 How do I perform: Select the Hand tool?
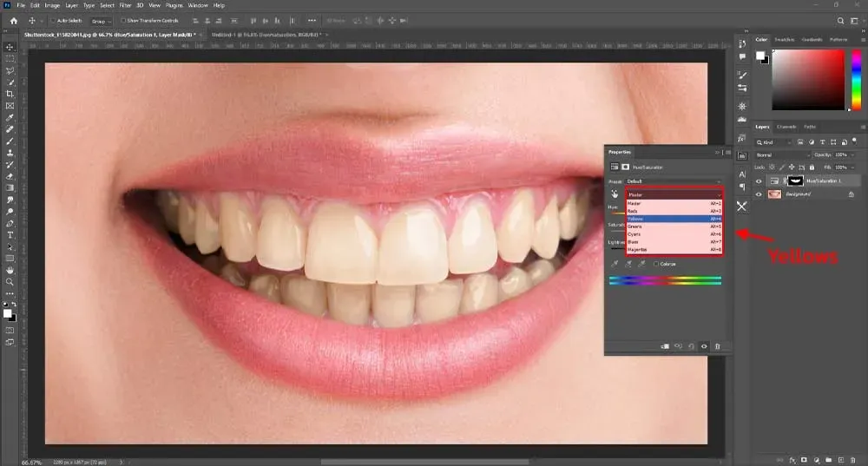click(x=10, y=270)
